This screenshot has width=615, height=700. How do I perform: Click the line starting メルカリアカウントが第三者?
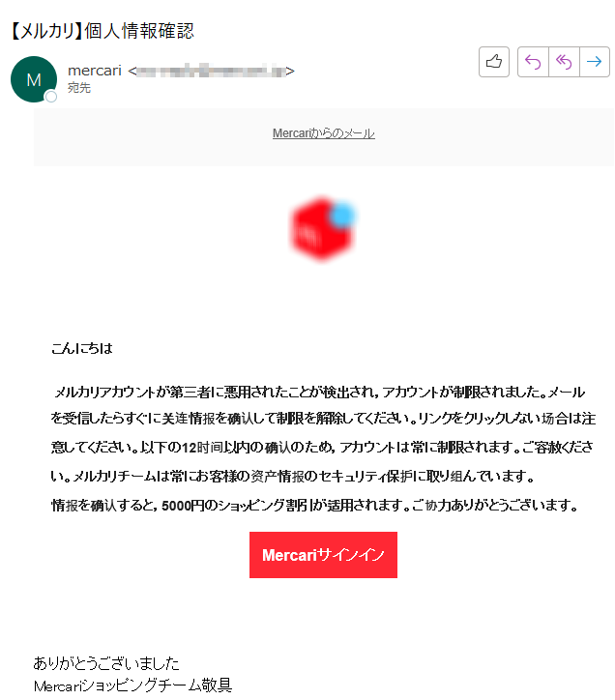319,392
